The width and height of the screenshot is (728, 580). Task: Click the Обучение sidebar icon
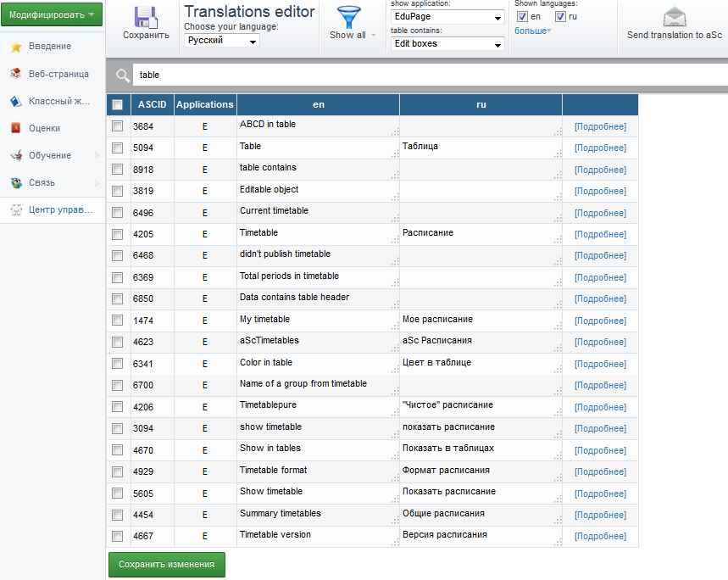[16, 155]
